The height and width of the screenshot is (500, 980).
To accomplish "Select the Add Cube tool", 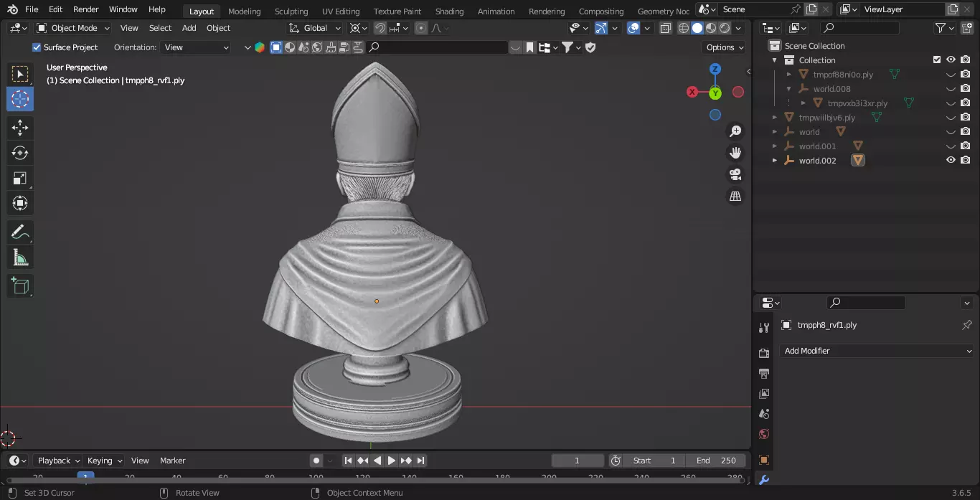I will tap(20, 286).
